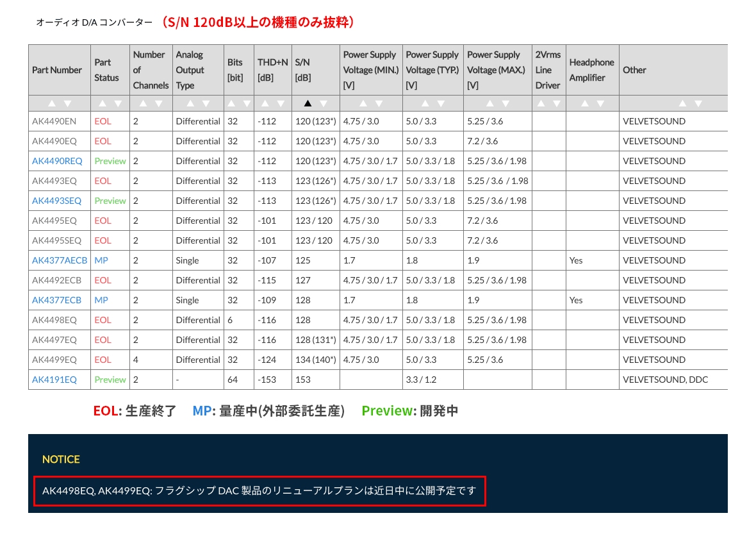Sort Analog Output Type descending
756x536 pixels.
pos(206,103)
